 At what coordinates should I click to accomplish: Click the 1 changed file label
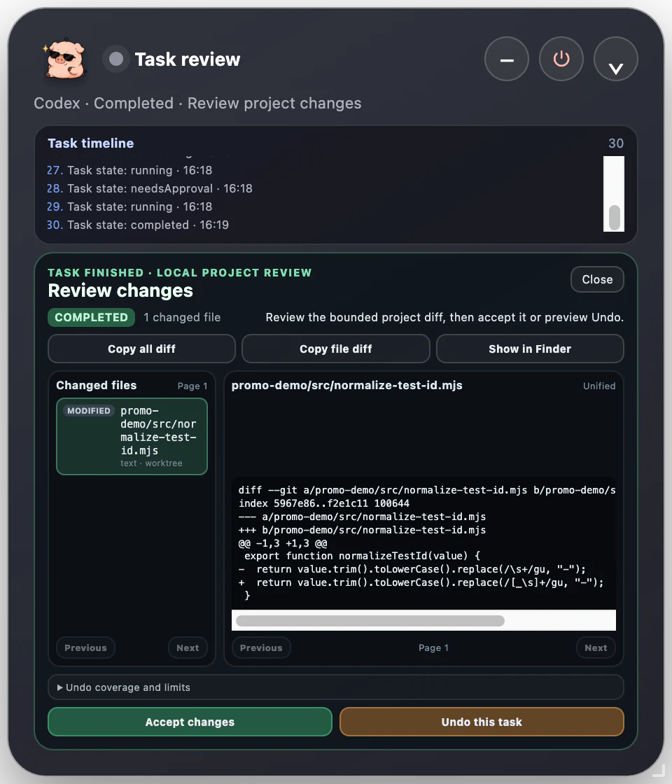click(182, 317)
